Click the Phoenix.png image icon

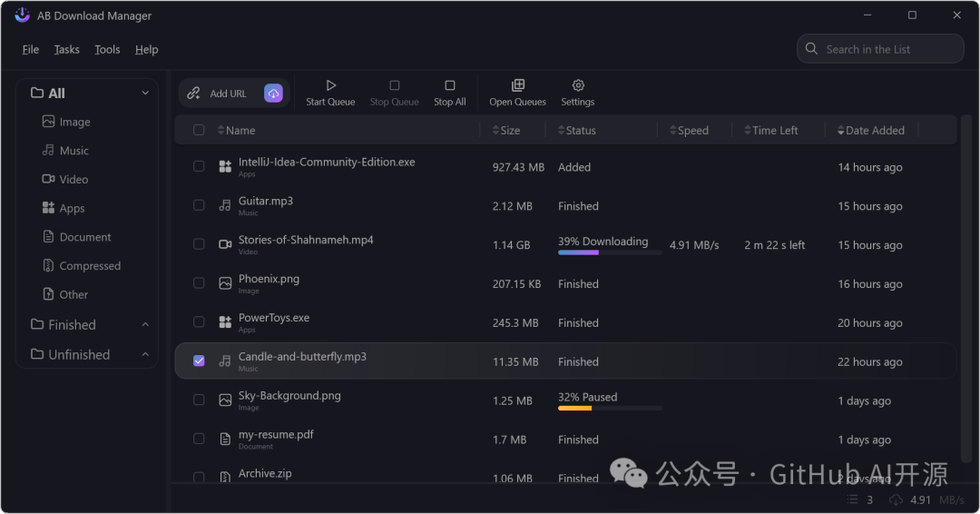(x=225, y=283)
